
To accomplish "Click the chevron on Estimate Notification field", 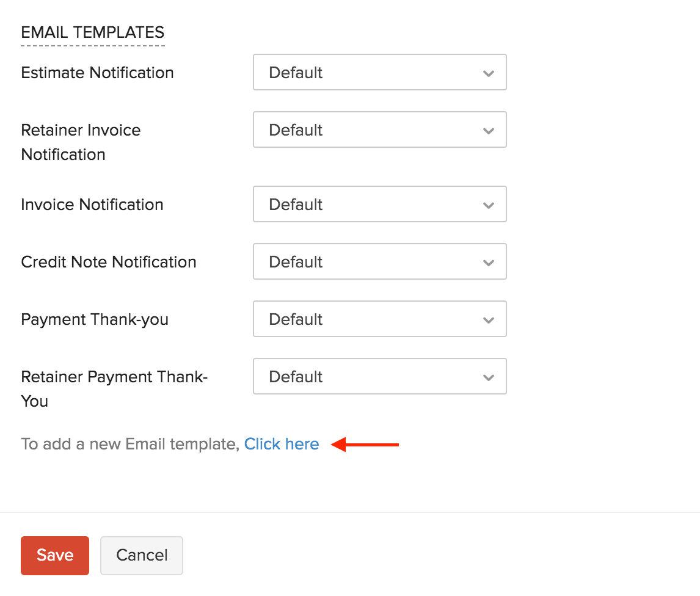I will point(488,72).
